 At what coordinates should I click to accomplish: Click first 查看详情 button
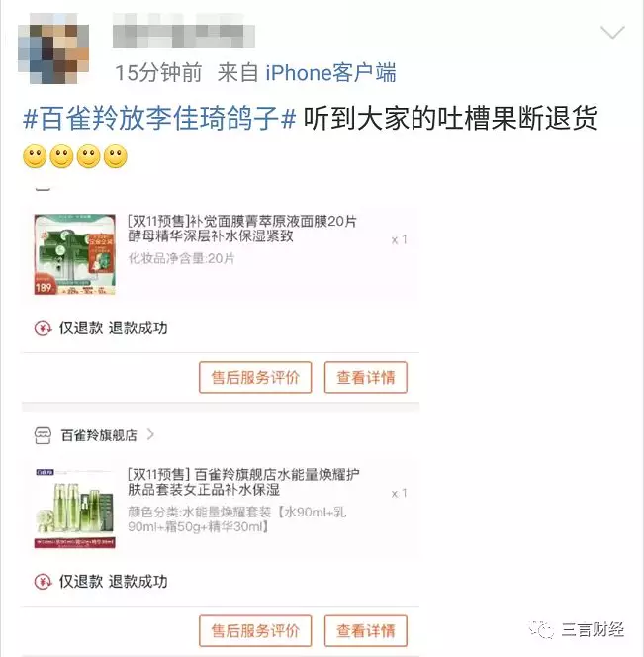coord(366,378)
